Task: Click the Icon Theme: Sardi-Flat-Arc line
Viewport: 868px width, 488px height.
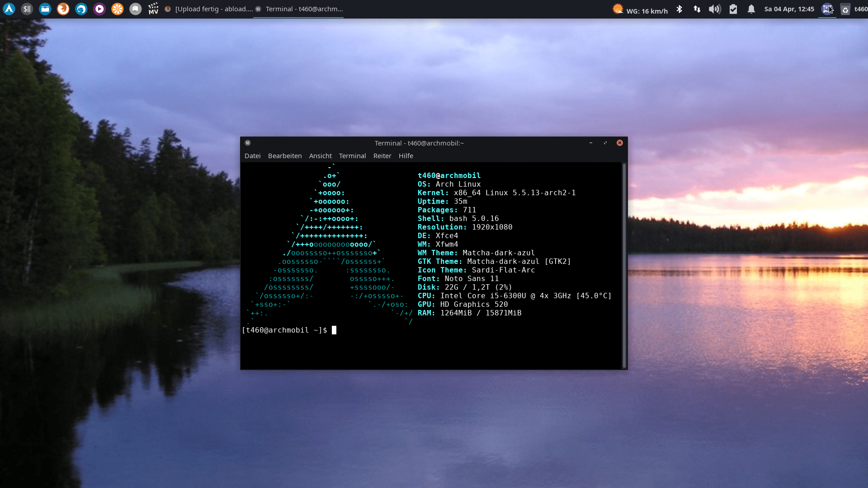Action: click(476, 270)
